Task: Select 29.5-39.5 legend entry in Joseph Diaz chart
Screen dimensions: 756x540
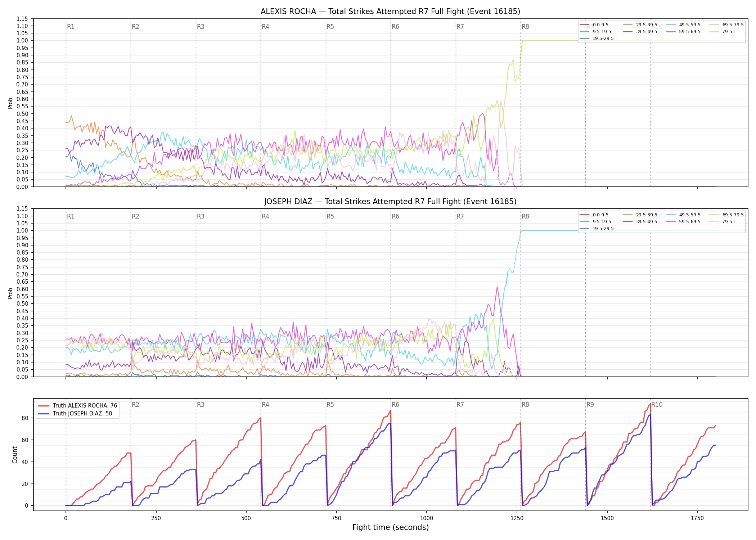Action: (x=640, y=215)
